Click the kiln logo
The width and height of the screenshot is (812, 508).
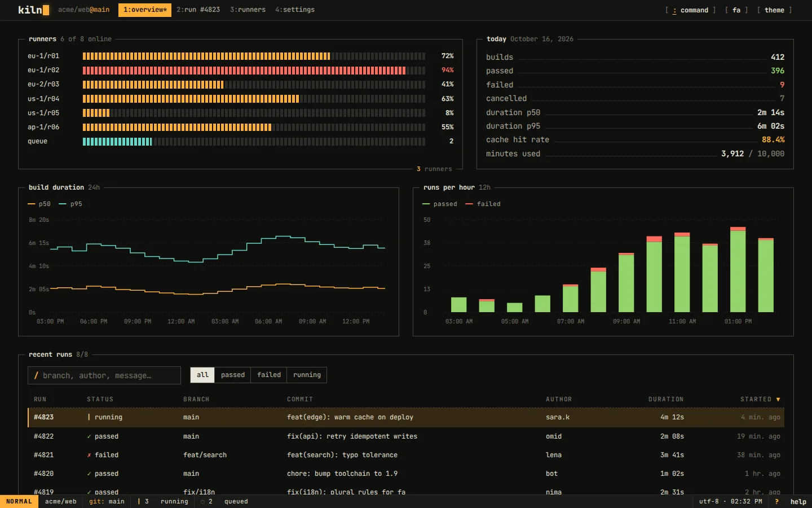click(x=33, y=10)
